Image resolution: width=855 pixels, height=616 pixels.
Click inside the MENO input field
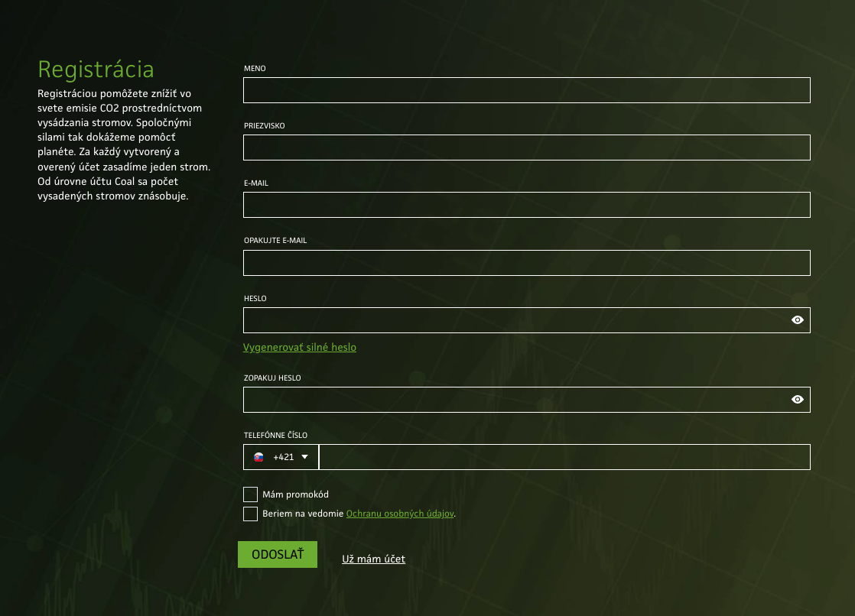coord(526,89)
